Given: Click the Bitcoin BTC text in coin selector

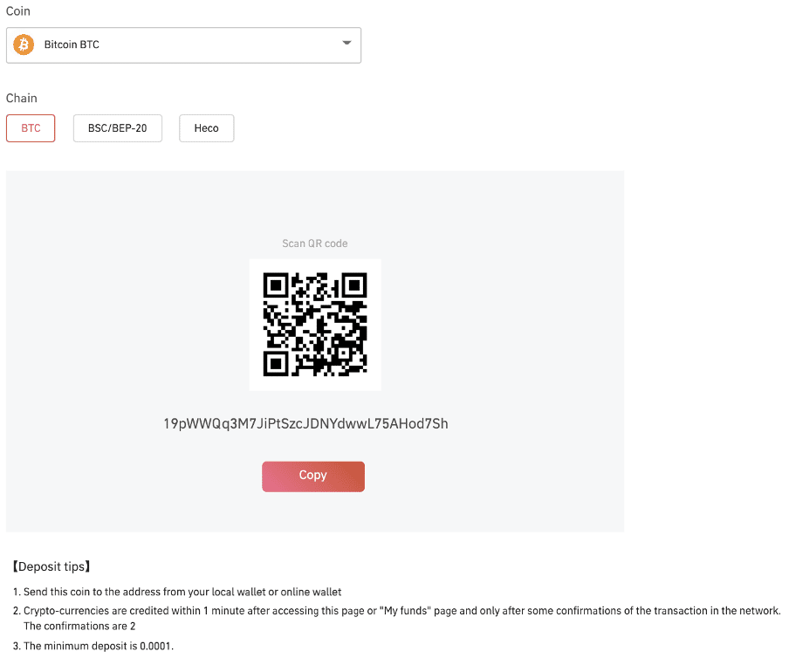Looking at the screenshot, I should (x=72, y=45).
